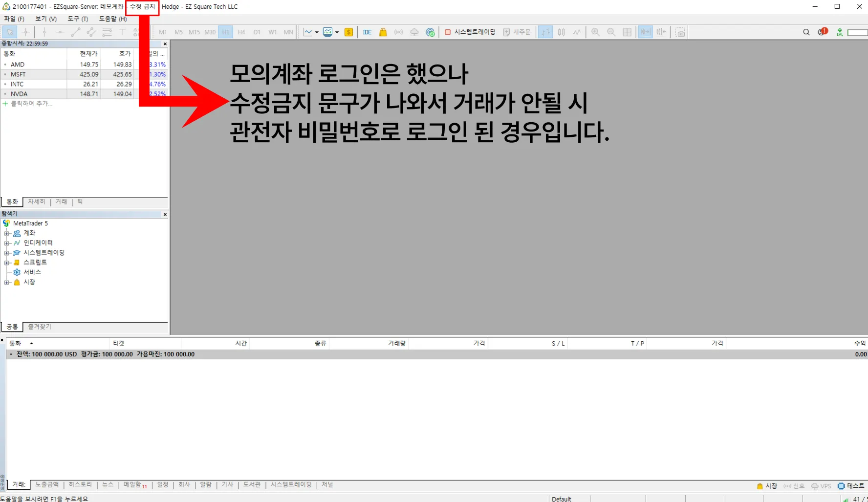
Task: Click the yellow dollar trading icon
Action: click(x=348, y=32)
